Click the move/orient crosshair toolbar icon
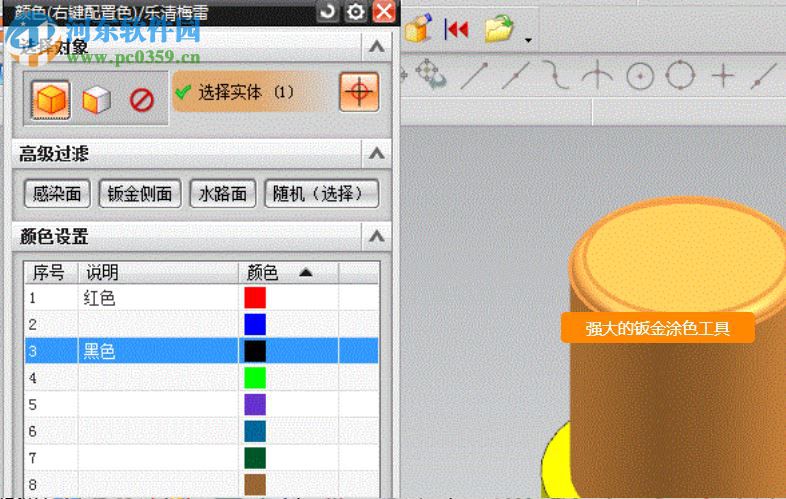 [x=430, y=74]
